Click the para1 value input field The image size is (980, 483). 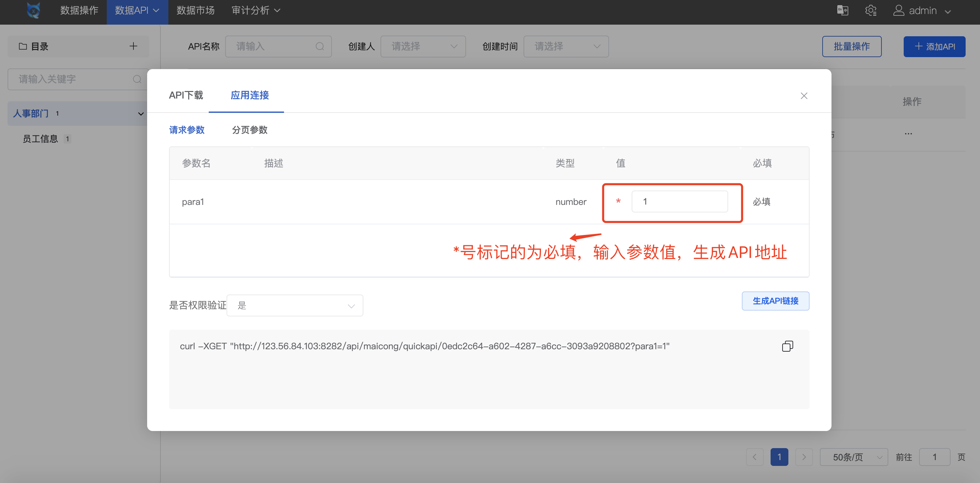pos(680,201)
